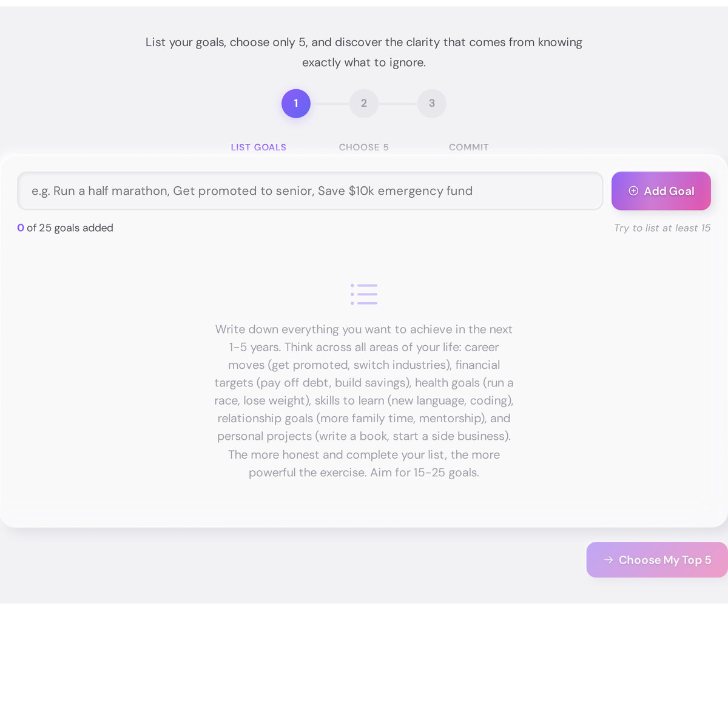Click the purple list icon above the instructions

(363, 294)
